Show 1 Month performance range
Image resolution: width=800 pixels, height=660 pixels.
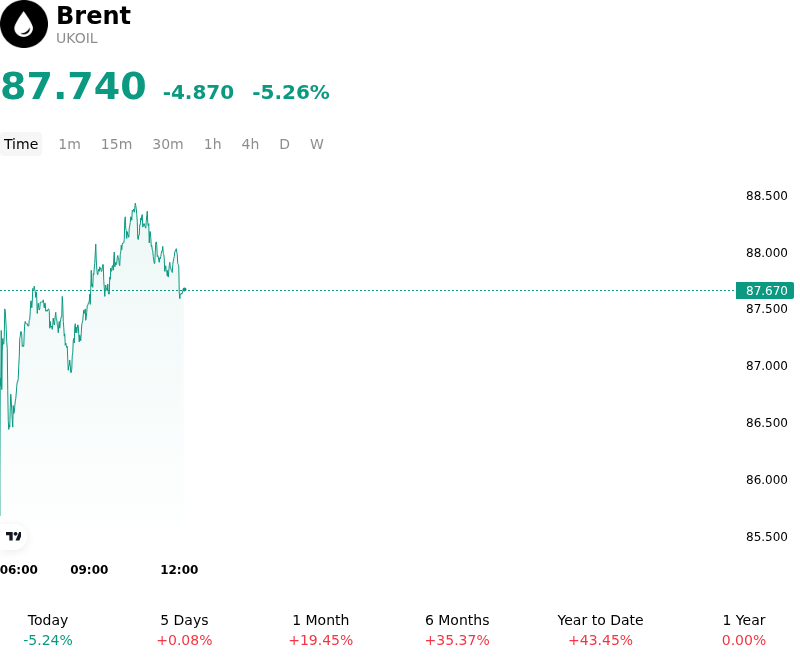click(320, 630)
